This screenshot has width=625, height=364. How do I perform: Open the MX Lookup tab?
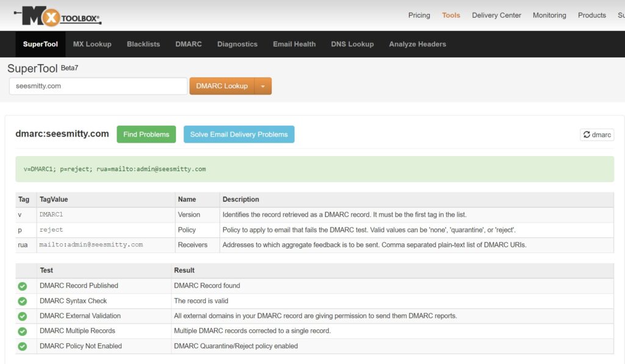(92, 45)
